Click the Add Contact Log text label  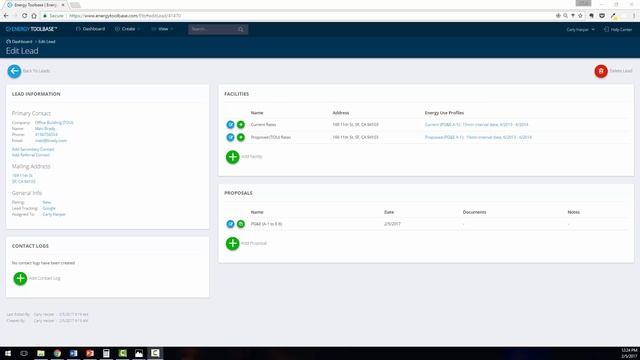pos(44,278)
